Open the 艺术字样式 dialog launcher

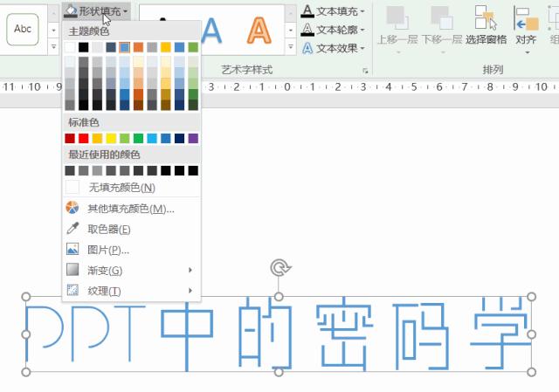365,71
